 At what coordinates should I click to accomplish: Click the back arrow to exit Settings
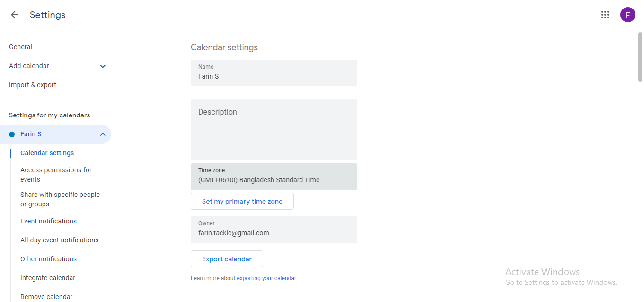tap(14, 15)
